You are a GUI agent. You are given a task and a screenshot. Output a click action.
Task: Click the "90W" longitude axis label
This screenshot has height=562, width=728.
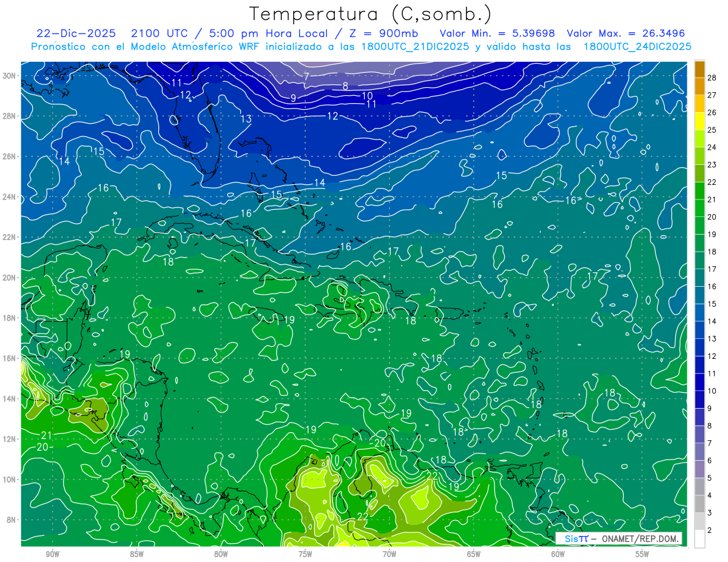[52, 554]
